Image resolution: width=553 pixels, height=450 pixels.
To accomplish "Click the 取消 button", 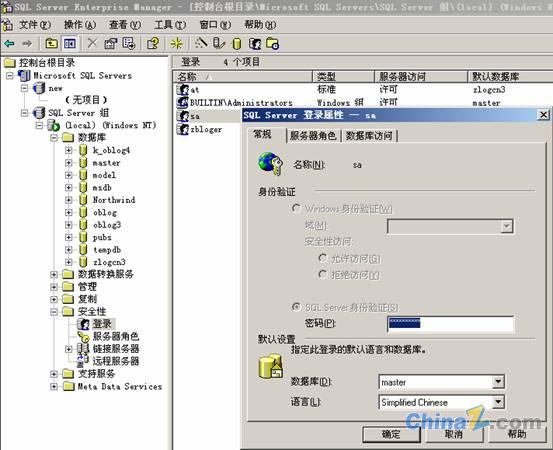I will (454, 434).
